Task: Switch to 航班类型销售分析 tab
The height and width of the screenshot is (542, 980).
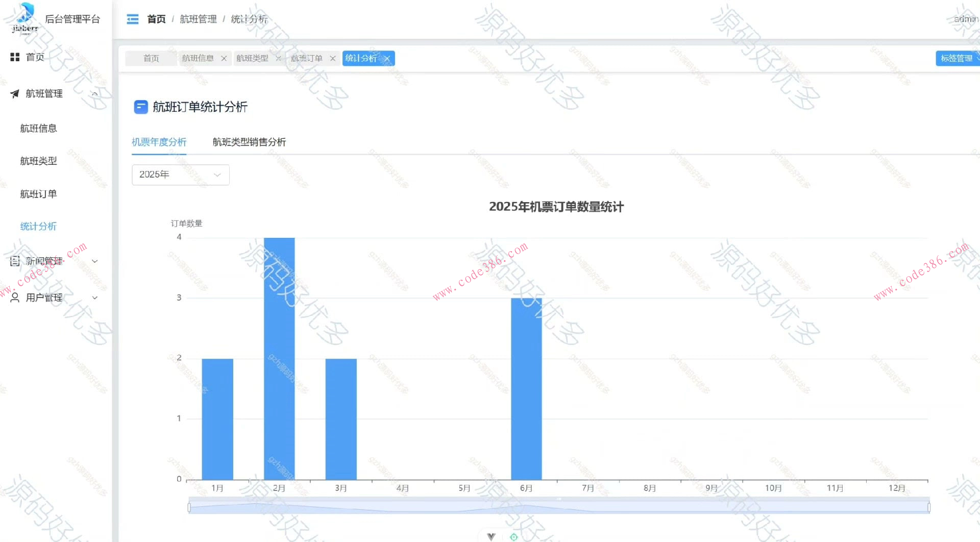Action: [x=249, y=142]
